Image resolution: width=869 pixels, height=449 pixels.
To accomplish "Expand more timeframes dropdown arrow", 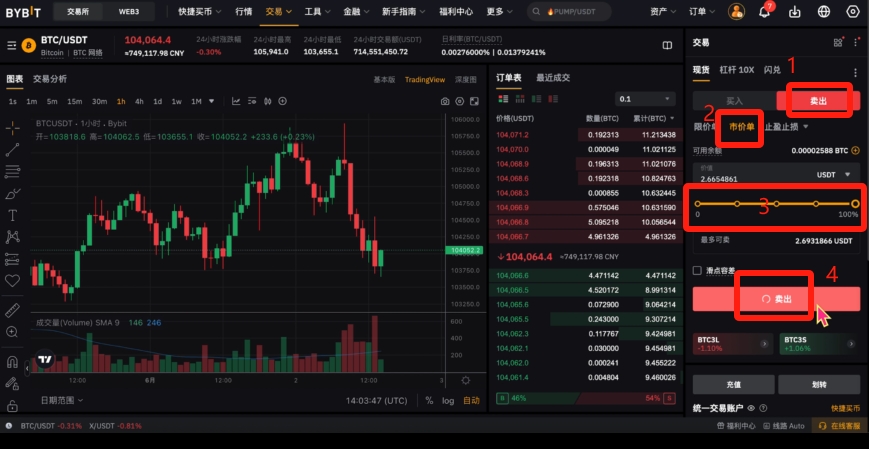I will (x=211, y=101).
